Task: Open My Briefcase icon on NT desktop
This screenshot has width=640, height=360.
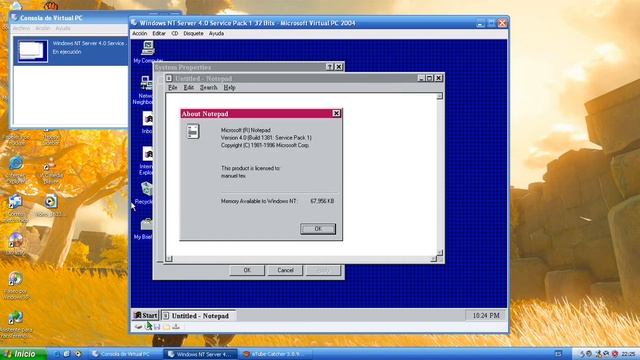Action: click(x=146, y=224)
